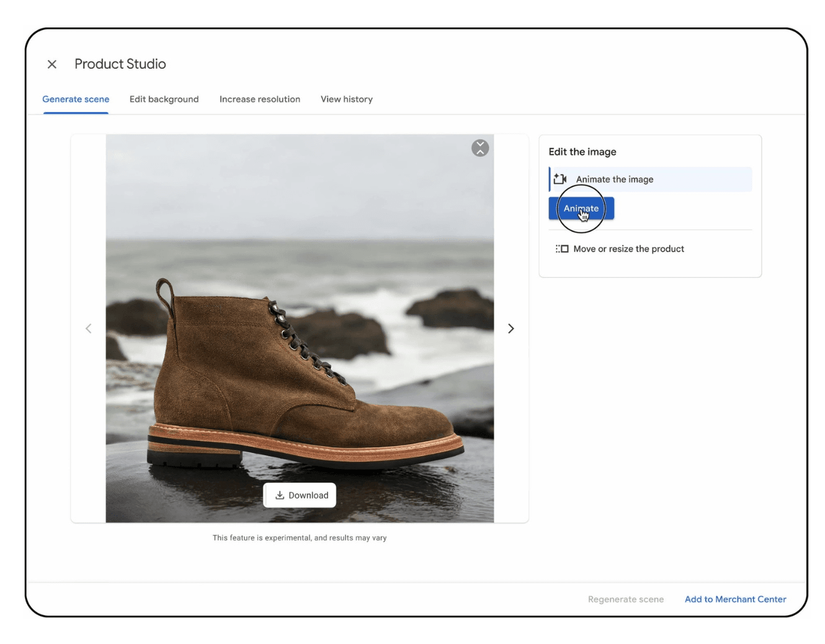Close Product Studio with the X icon
This screenshot has width=825, height=644.
pyautogui.click(x=52, y=64)
